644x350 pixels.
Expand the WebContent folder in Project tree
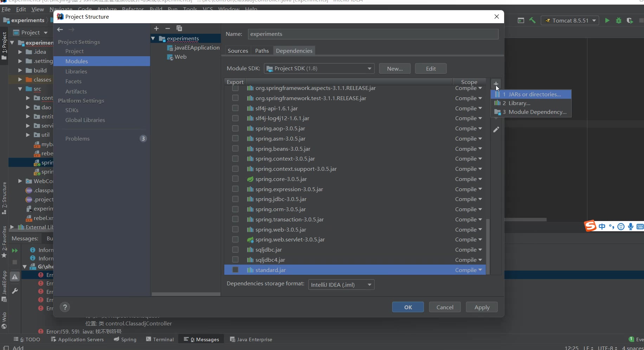coord(20,181)
